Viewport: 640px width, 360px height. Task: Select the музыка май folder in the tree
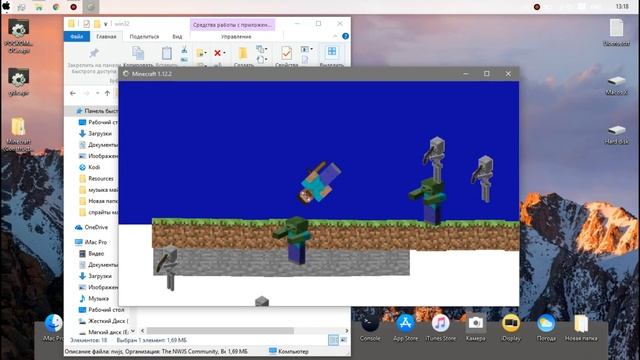[98, 190]
